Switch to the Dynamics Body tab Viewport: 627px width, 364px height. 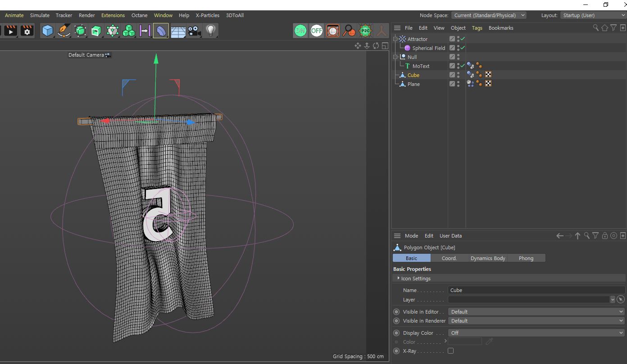coord(488,258)
